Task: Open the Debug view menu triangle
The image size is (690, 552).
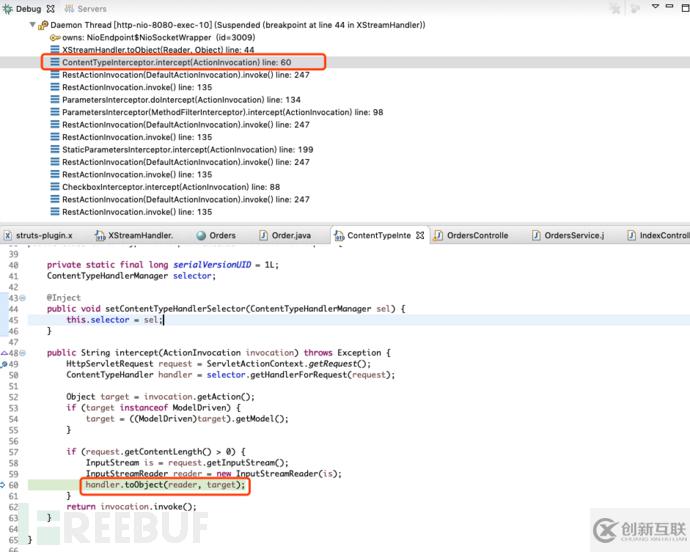Action: [655, 6]
